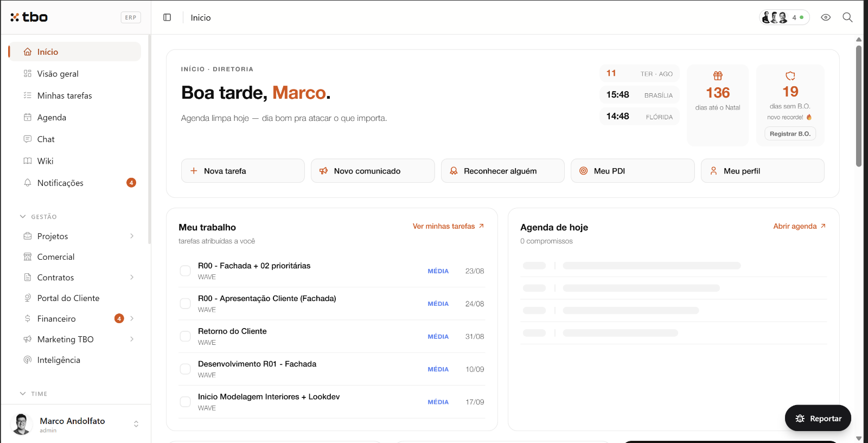Expand the Projetos submenu chevron
Viewport: 868px width, 443px height.
132,236
